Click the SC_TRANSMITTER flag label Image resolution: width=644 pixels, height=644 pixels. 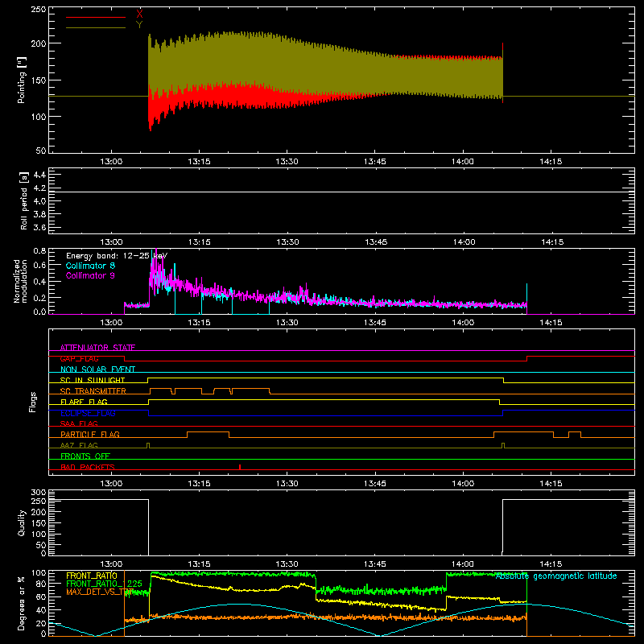93,391
